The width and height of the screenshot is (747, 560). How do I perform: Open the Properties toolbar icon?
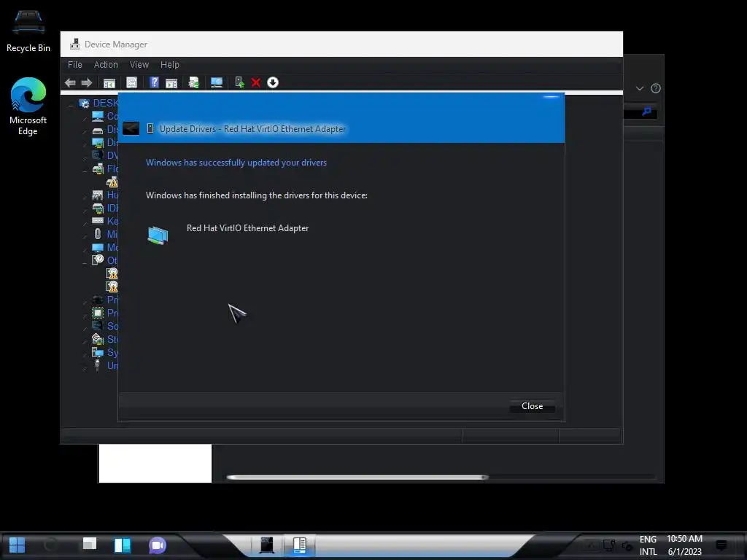tap(131, 83)
